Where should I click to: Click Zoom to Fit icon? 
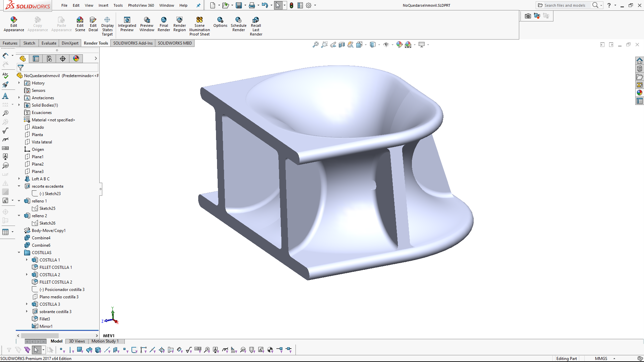pyautogui.click(x=316, y=45)
